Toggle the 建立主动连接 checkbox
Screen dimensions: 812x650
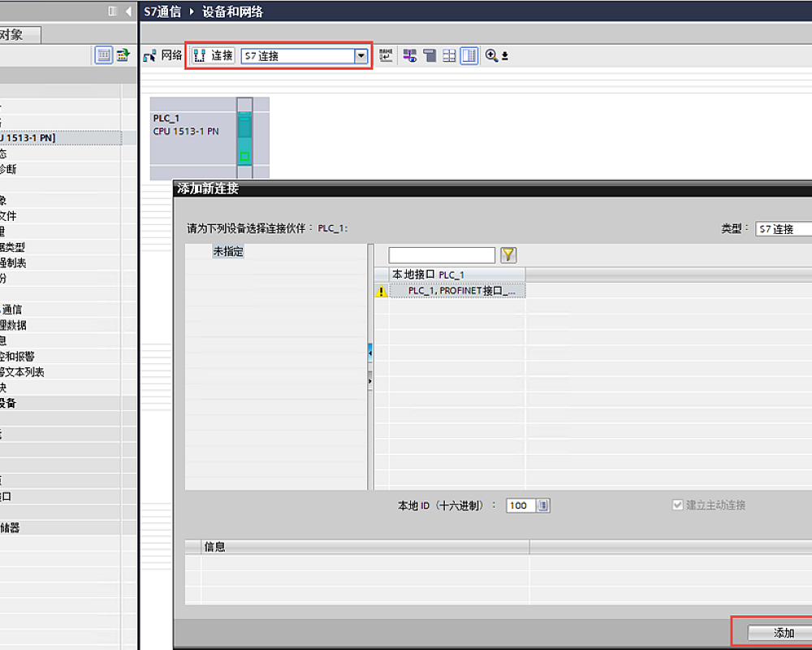click(x=678, y=505)
